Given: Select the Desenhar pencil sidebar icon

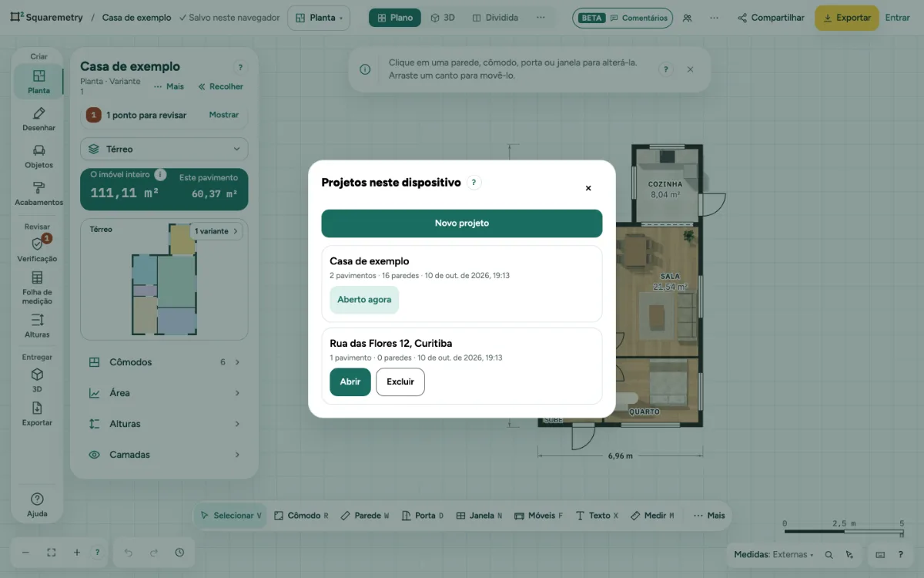Looking at the screenshot, I should coord(38,119).
